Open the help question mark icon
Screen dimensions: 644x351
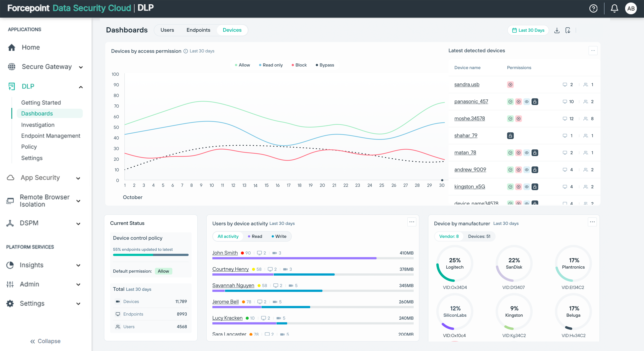coord(593,8)
